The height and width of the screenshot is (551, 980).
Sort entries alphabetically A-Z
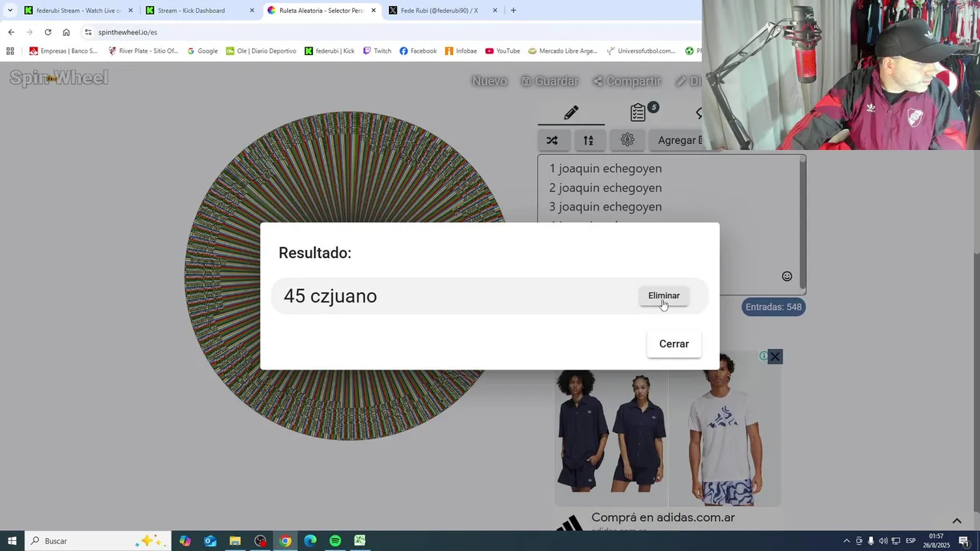click(588, 140)
